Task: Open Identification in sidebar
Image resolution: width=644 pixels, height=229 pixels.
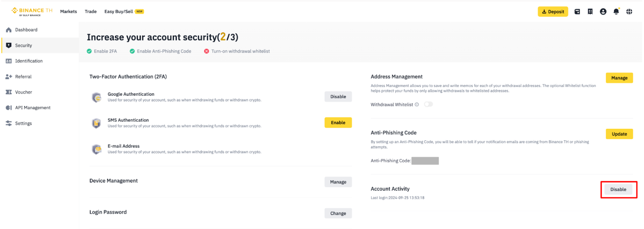Action: 29,61
